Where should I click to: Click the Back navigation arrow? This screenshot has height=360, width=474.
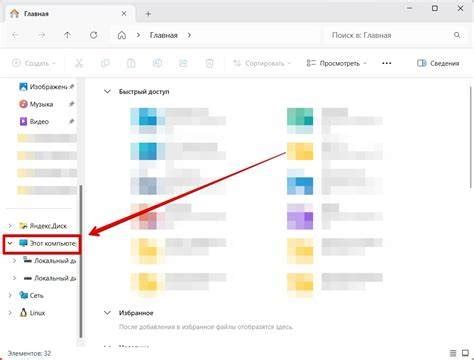tap(15, 35)
